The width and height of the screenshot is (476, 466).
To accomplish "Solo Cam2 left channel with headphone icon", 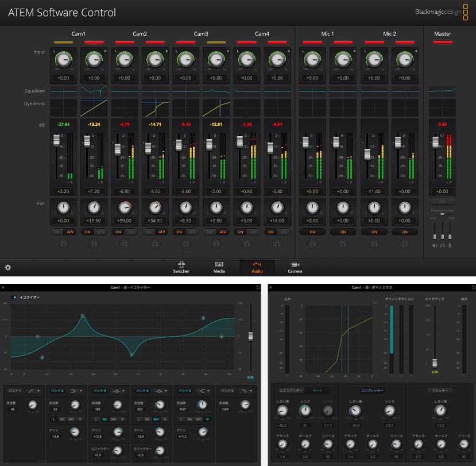I will coord(125,244).
